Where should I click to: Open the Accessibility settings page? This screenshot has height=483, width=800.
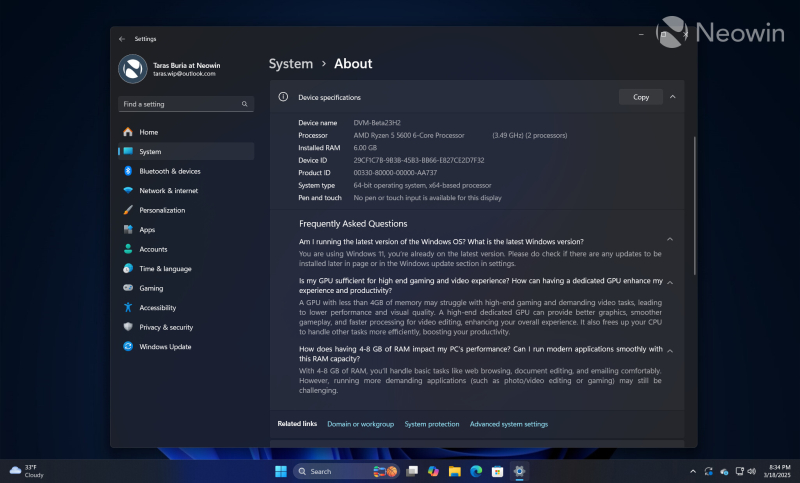coord(157,308)
